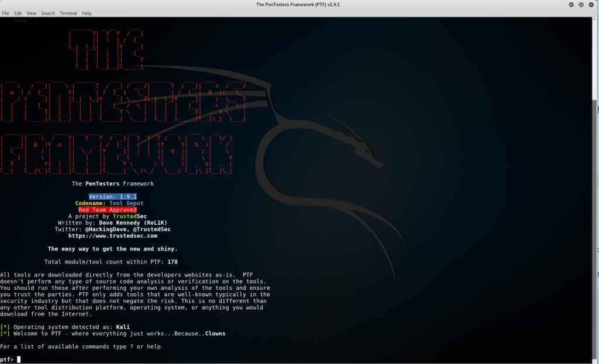
Task: Maximize the PTF terminal window
Action: [x=581, y=4]
